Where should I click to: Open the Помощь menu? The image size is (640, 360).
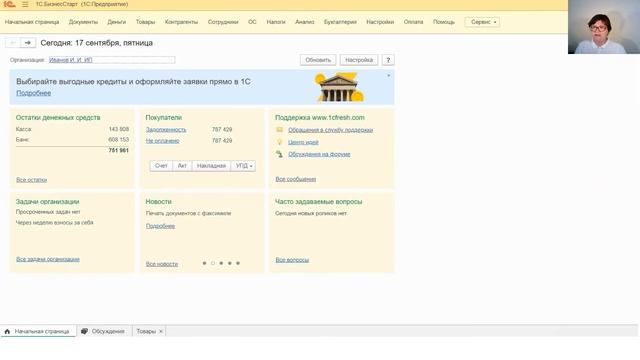coord(444,22)
